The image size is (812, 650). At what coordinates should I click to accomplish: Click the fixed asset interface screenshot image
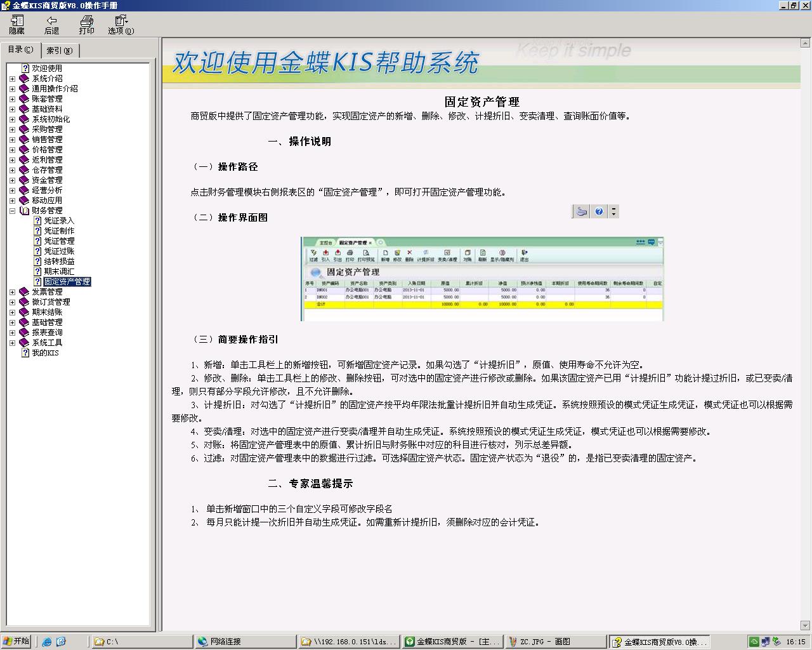pos(482,279)
